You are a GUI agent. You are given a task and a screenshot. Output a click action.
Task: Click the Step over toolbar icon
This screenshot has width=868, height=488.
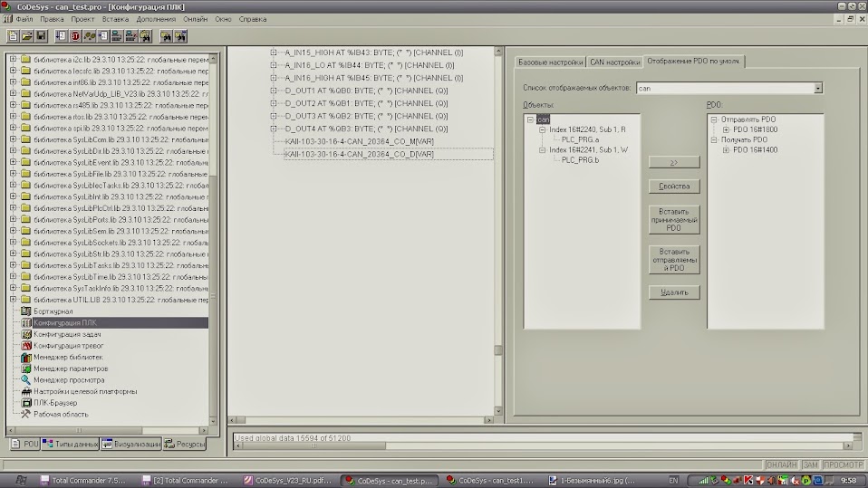[x=103, y=36]
